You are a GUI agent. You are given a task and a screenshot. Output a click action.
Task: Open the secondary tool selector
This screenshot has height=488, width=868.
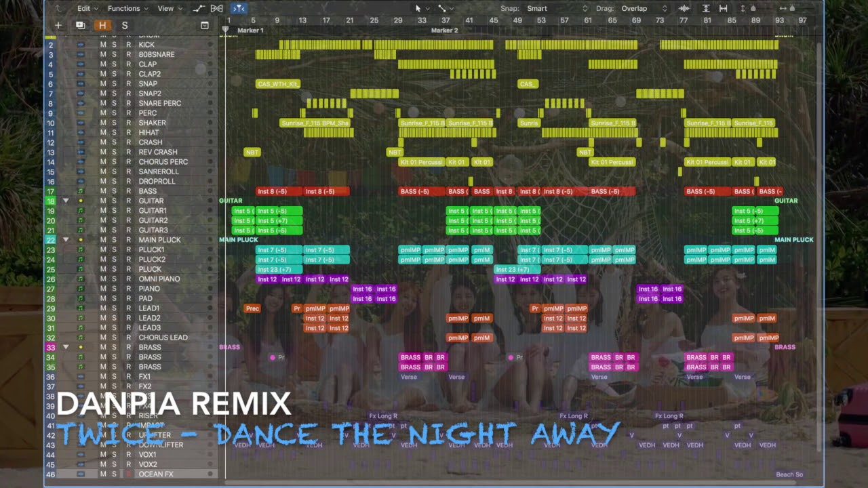pos(446,8)
